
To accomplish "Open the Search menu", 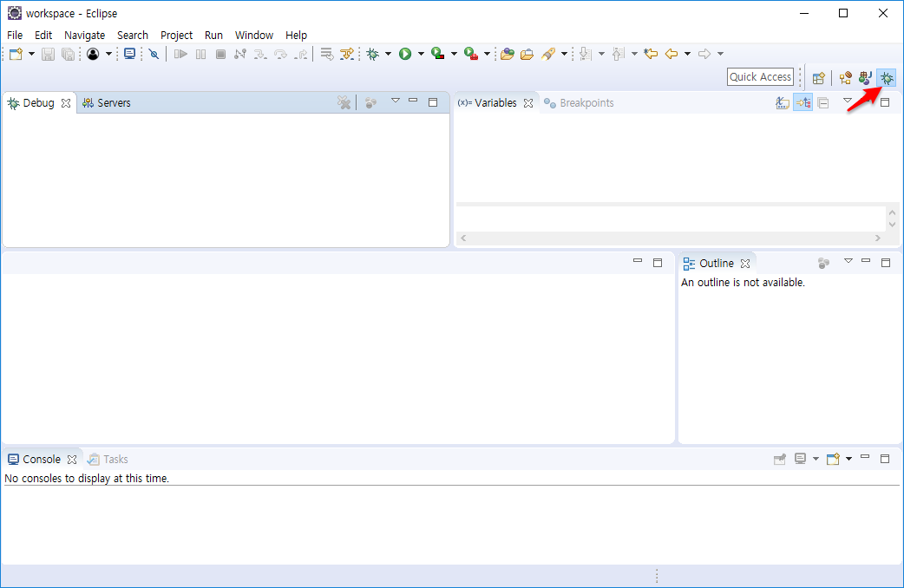I will pos(133,36).
